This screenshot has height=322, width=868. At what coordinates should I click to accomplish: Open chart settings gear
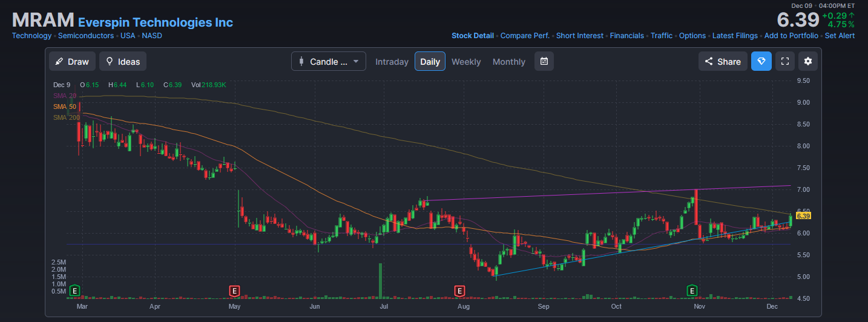[x=808, y=61]
